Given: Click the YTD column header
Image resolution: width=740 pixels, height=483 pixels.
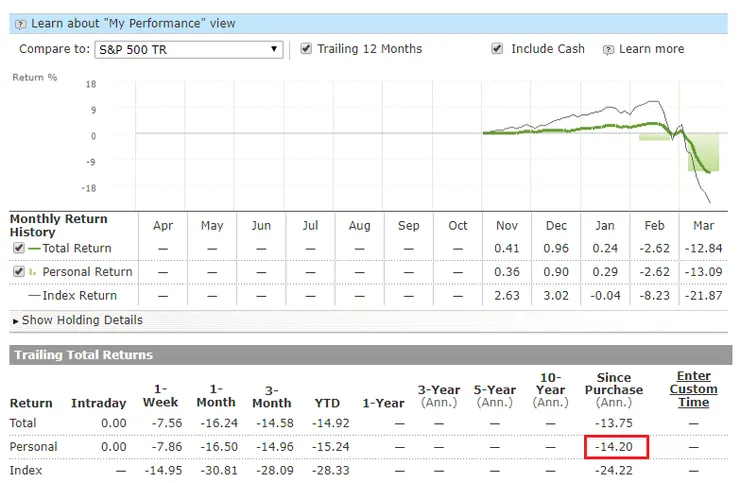Looking at the screenshot, I should (327, 403).
